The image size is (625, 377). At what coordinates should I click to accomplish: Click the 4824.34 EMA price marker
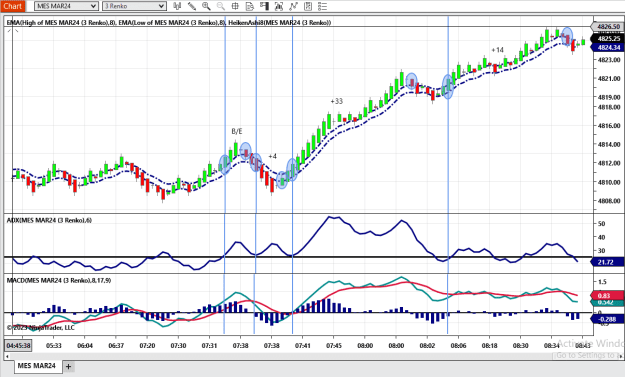coord(608,47)
